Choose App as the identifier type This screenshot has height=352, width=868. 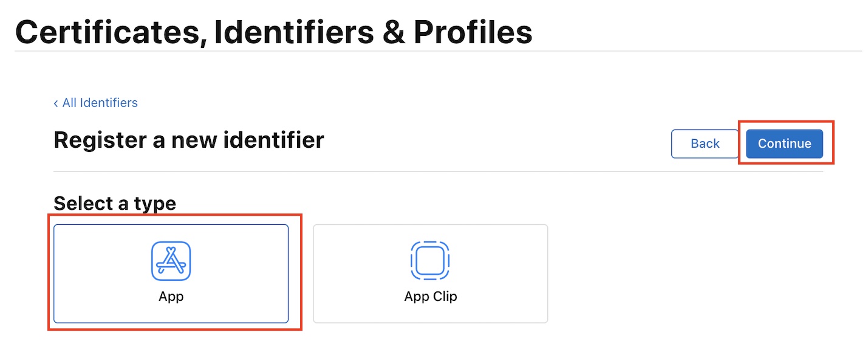[x=171, y=274]
